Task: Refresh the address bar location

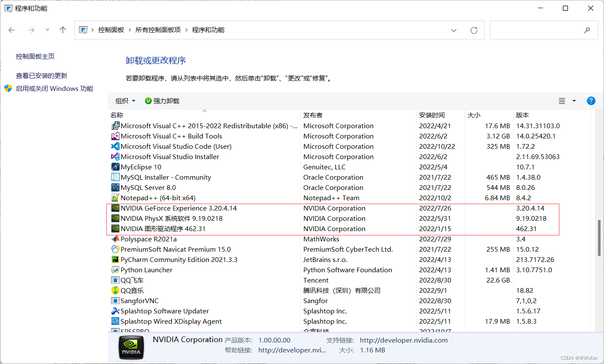Action: [474, 30]
